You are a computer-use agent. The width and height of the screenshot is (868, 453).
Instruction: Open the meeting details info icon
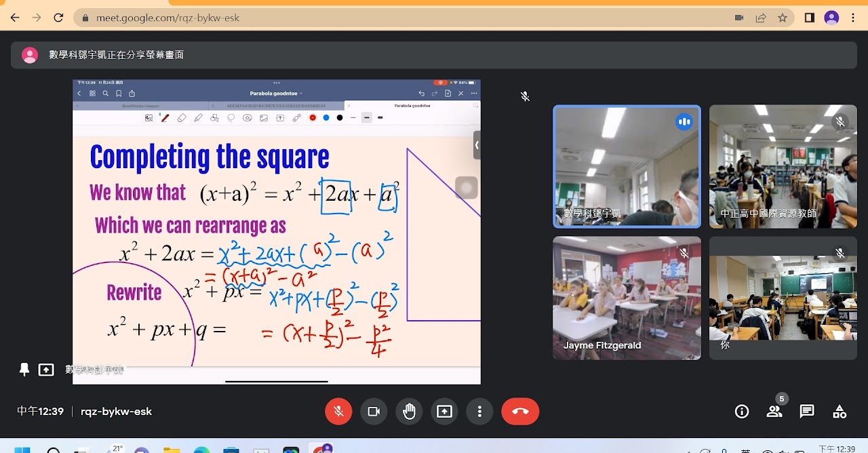pos(742,412)
